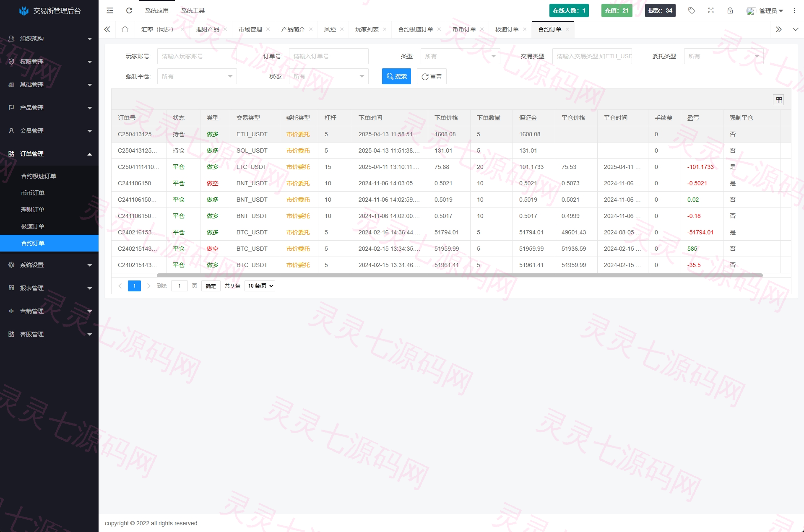Open the tag/theme icon in top bar
Viewport: 804px width, 532px height.
click(x=692, y=10)
